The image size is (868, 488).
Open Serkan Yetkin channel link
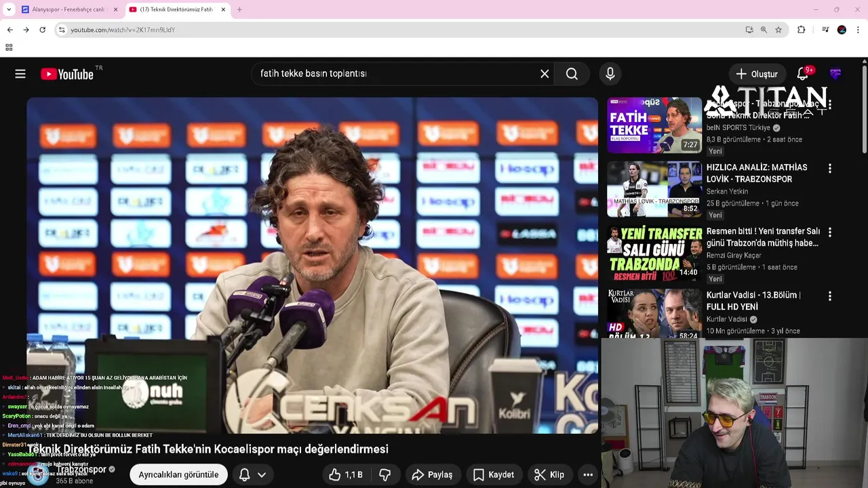click(727, 192)
